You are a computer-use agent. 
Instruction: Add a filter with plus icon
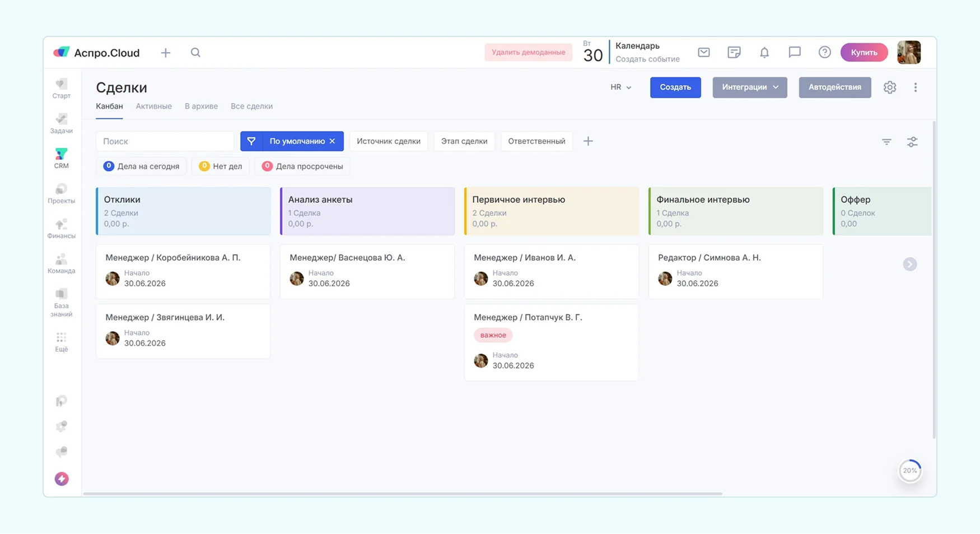click(x=588, y=141)
